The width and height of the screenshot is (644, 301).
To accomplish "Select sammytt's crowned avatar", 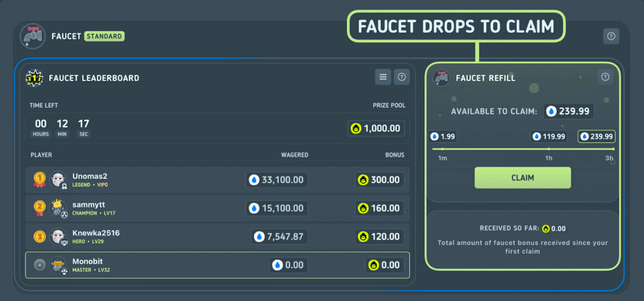I will tap(58, 208).
